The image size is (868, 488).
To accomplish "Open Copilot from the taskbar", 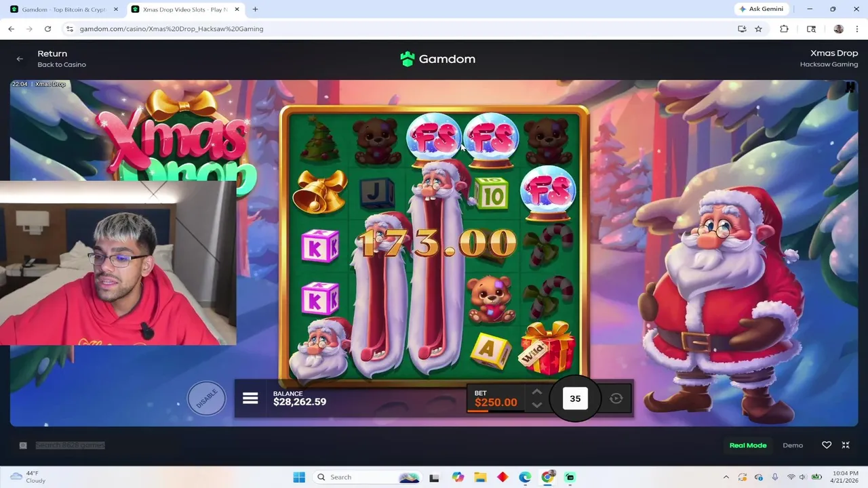I will (458, 477).
